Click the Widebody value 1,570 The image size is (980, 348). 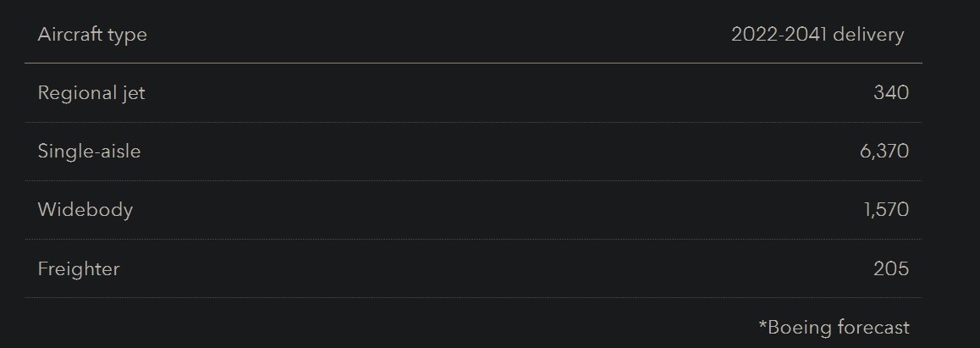[x=886, y=210]
